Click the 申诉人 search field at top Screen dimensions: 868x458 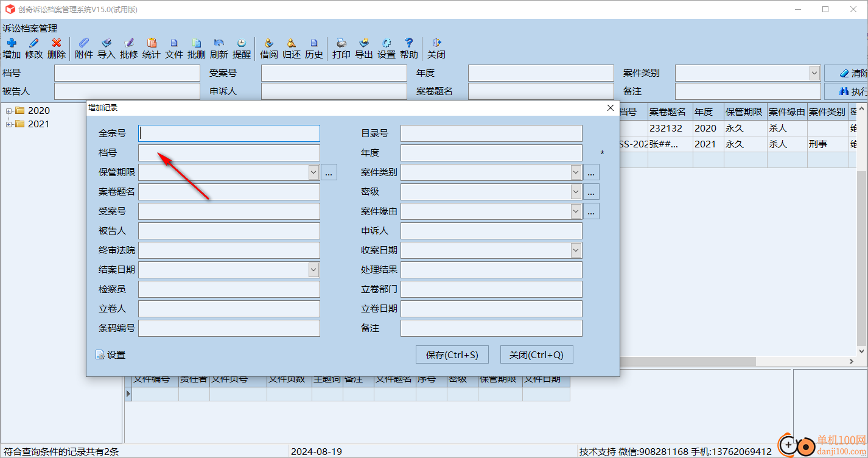(x=334, y=91)
